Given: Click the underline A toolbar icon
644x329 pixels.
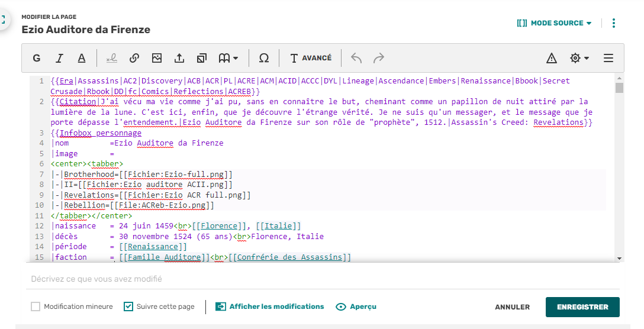Looking at the screenshot, I should (82, 59).
